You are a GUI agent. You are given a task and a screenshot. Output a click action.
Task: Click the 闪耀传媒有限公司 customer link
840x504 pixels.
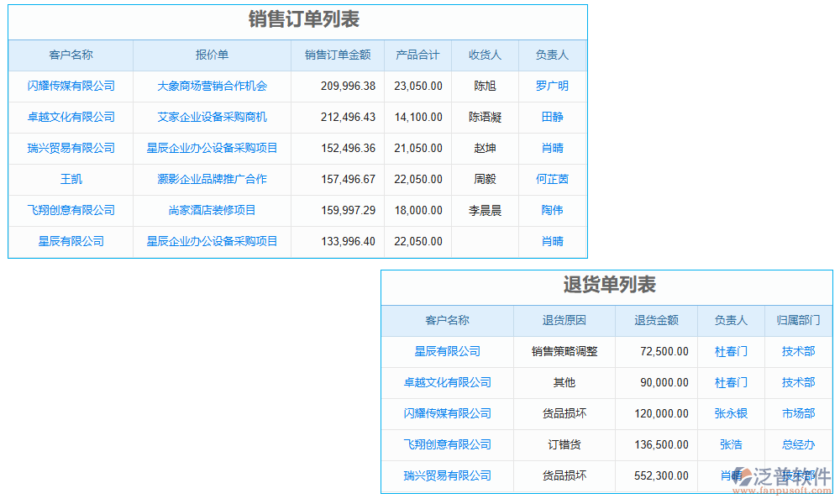pyautogui.click(x=71, y=87)
